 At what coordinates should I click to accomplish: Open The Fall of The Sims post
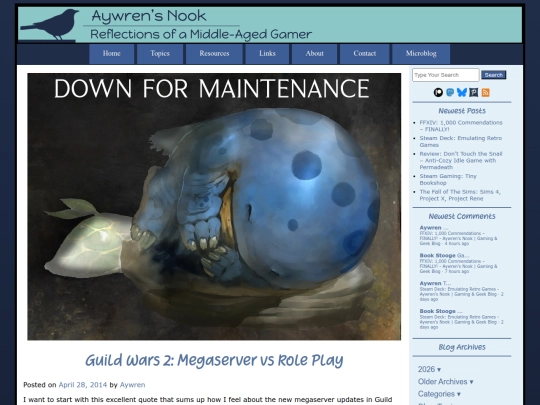click(460, 195)
